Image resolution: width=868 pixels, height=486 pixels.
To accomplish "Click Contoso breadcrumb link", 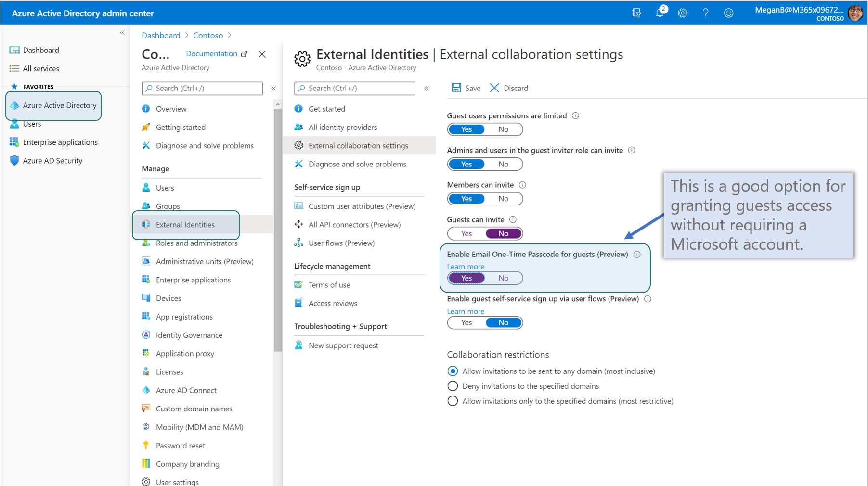I will tap(208, 35).
